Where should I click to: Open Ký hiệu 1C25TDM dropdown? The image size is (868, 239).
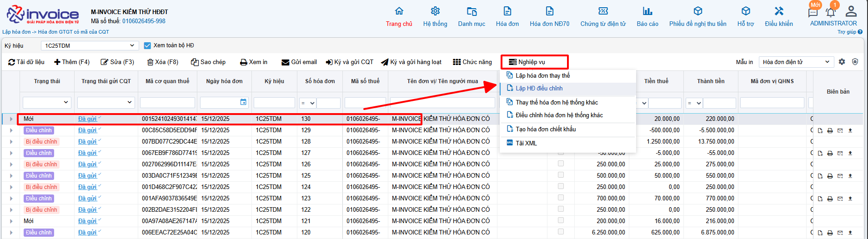click(x=90, y=45)
